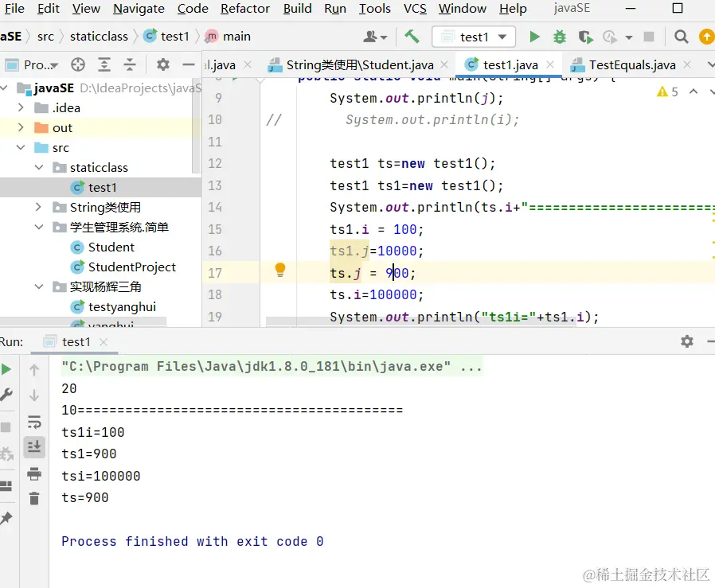Open Project panel settings gear

162,64
